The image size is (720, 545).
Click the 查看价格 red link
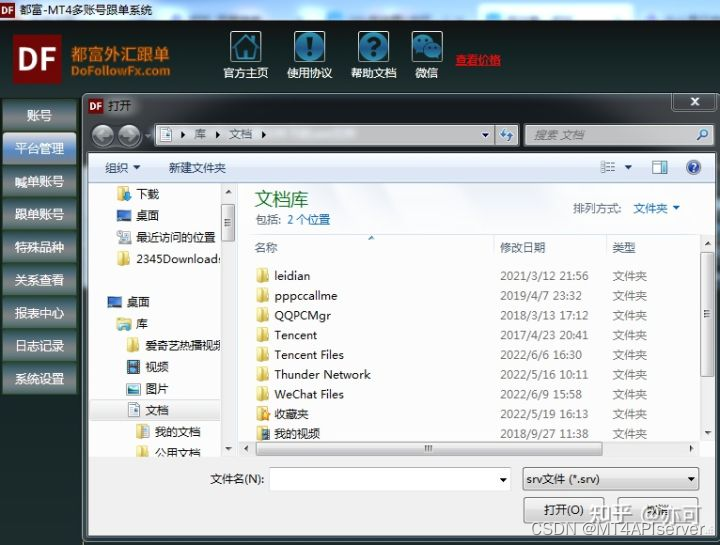pyautogui.click(x=478, y=60)
